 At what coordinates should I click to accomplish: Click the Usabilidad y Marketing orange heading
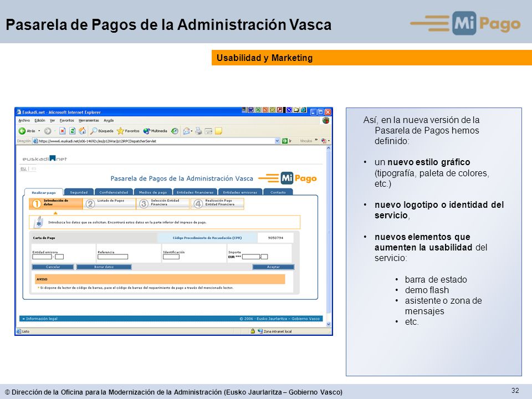pos(265,58)
